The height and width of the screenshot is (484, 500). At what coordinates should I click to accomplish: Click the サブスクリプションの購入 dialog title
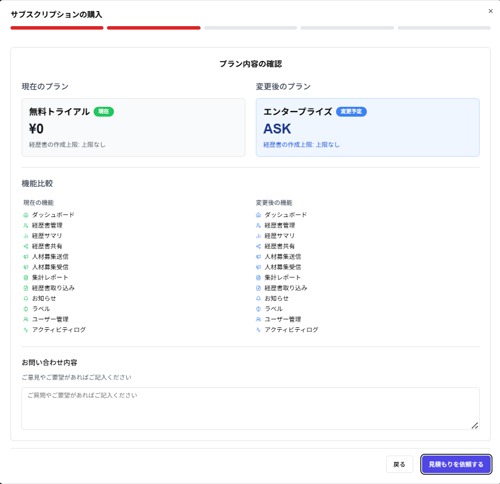[x=56, y=15]
